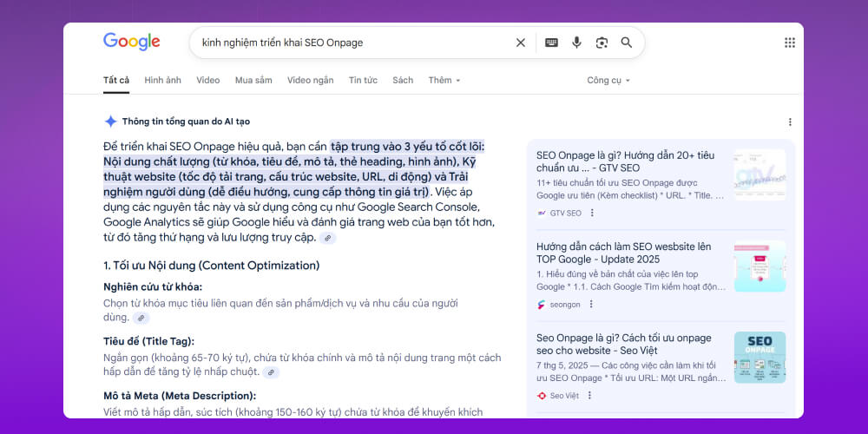Open 'Seo Onpage là gì? Cách tối ưu onpage' result

pyautogui.click(x=624, y=345)
